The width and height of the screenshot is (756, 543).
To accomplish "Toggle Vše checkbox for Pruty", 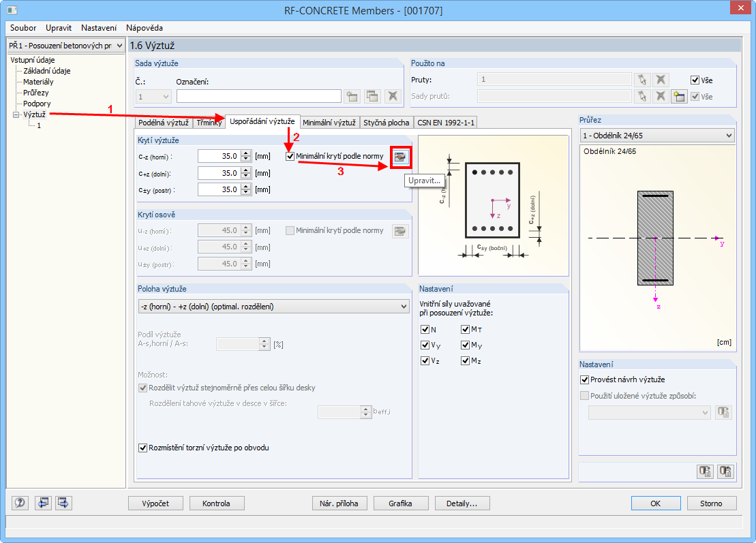I will (x=695, y=80).
